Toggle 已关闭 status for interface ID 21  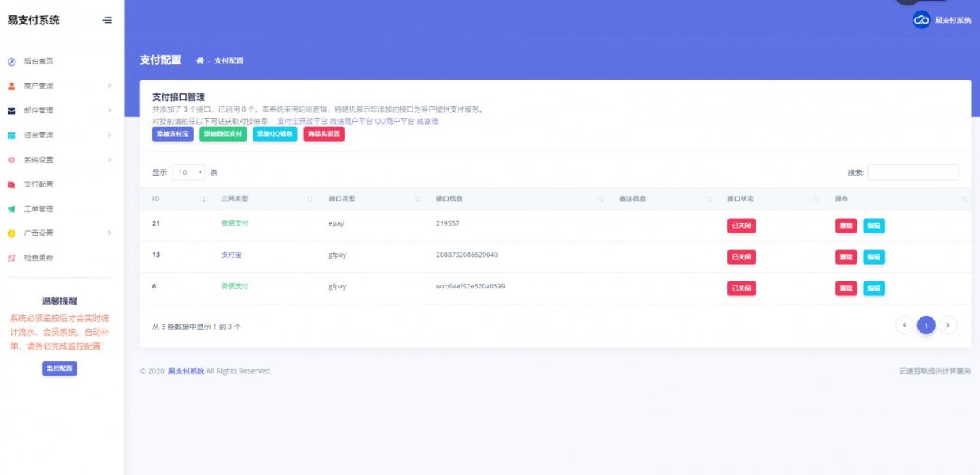(x=741, y=226)
